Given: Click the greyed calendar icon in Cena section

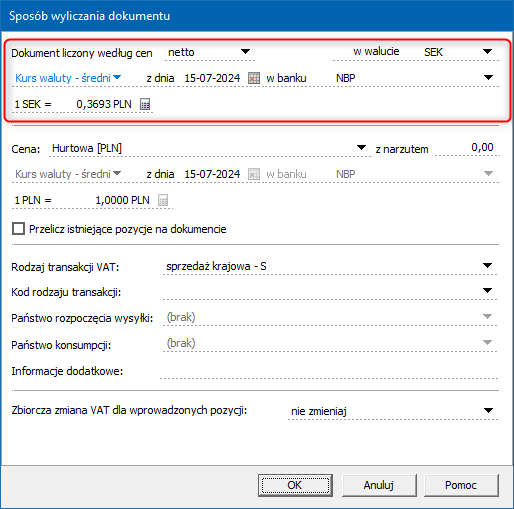Looking at the screenshot, I should [254, 174].
